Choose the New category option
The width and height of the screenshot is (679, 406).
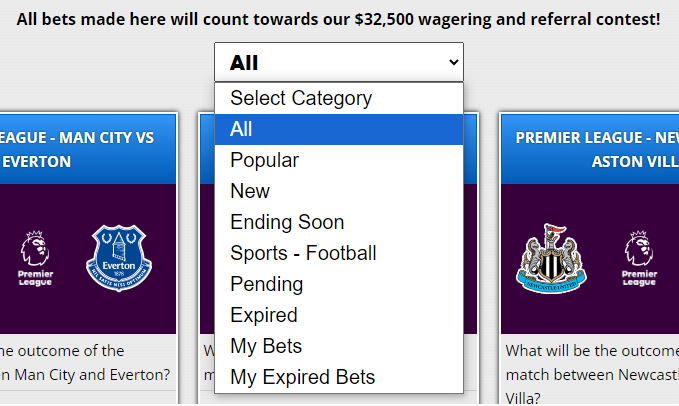[339, 191]
